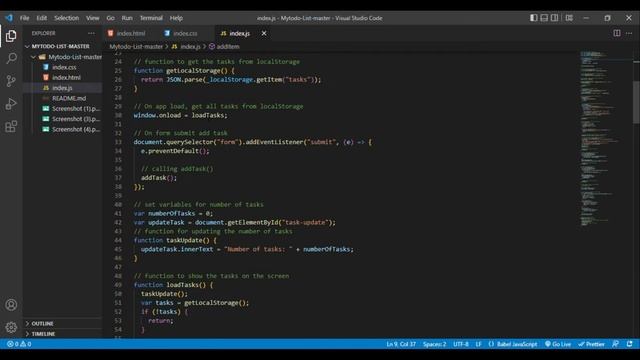Click line number 33 in gutter
Image resolution: width=640 pixels, height=360 pixels.
click(x=118, y=142)
